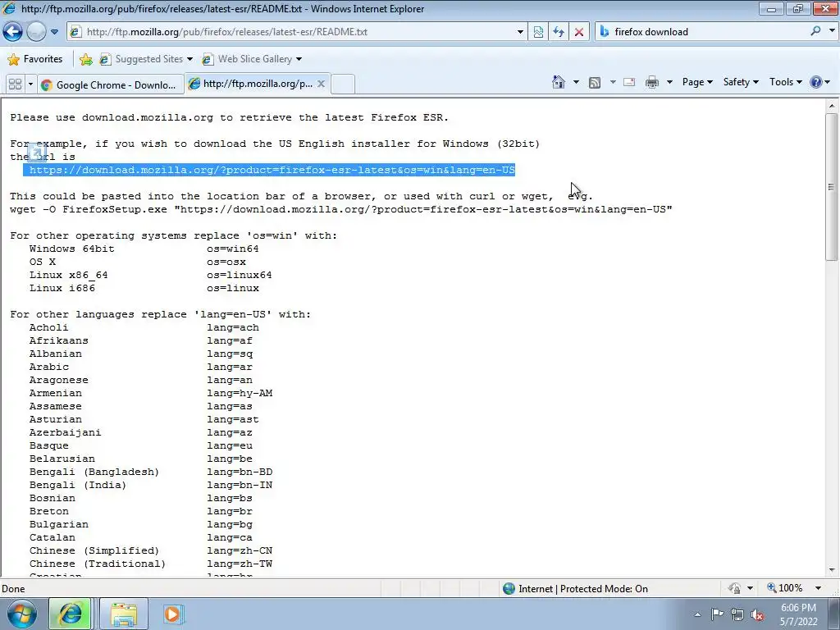The height and width of the screenshot is (630, 840).
Task: Click vertical scrollbar up arrow
Action: coord(832,106)
